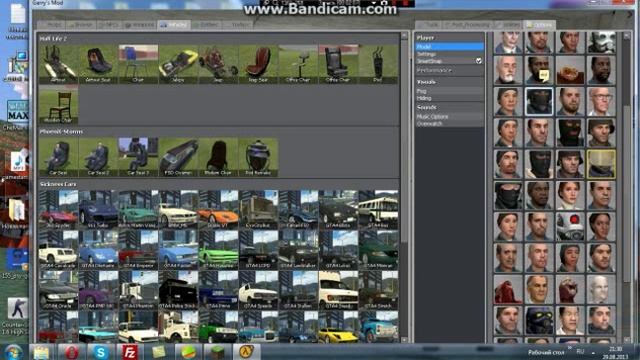Open the Windows Start menu
This screenshot has width=640, height=360.
pyautogui.click(x=13, y=352)
